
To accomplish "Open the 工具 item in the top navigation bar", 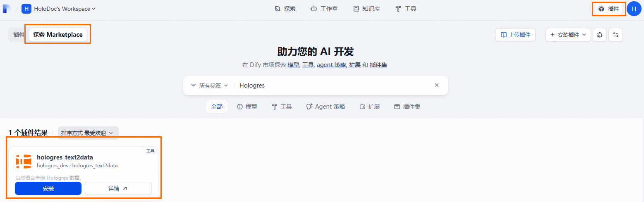I will [406, 9].
